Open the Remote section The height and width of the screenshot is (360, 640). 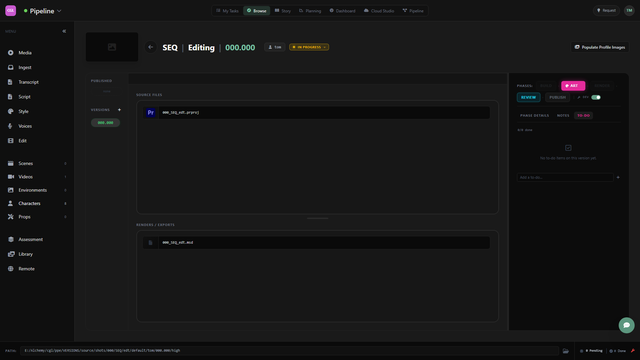pyautogui.click(x=26, y=269)
